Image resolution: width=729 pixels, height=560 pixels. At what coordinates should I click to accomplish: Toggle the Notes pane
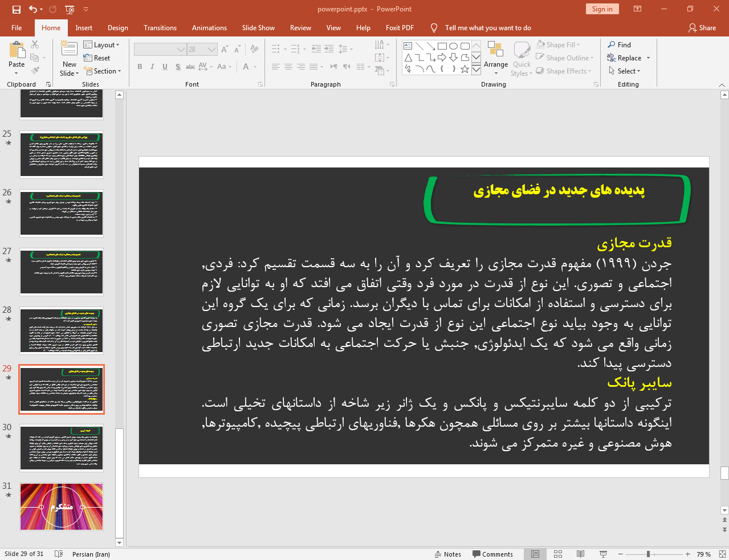[x=448, y=554]
